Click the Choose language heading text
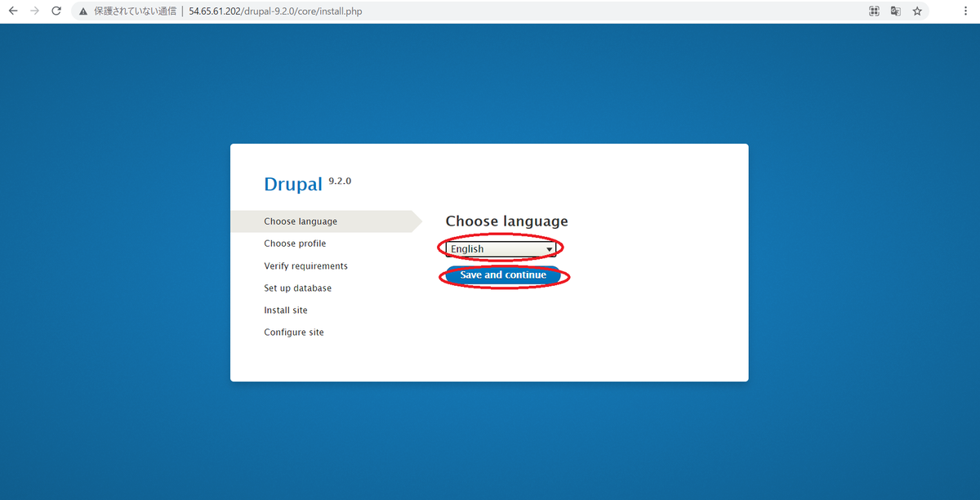This screenshot has width=980, height=500. coord(506,221)
